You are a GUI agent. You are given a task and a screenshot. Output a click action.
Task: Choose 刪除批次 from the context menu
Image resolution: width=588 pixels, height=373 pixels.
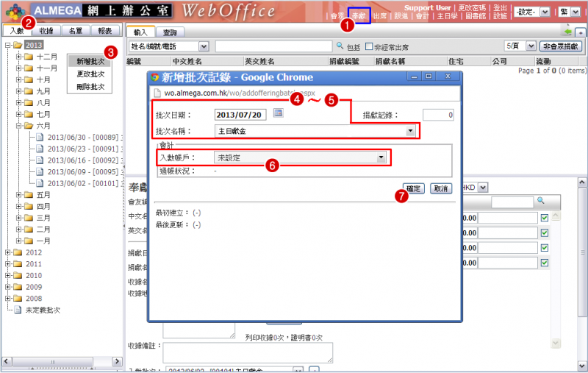90,87
